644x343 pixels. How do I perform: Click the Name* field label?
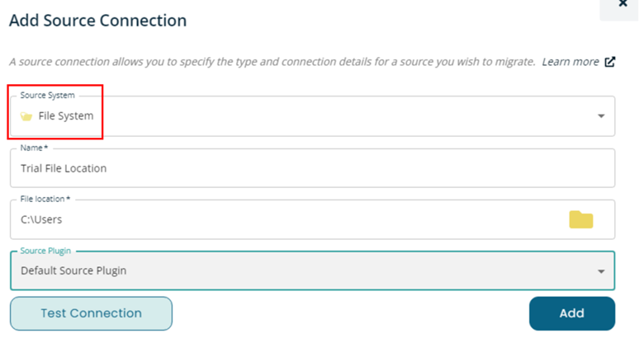pyautogui.click(x=34, y=148)
